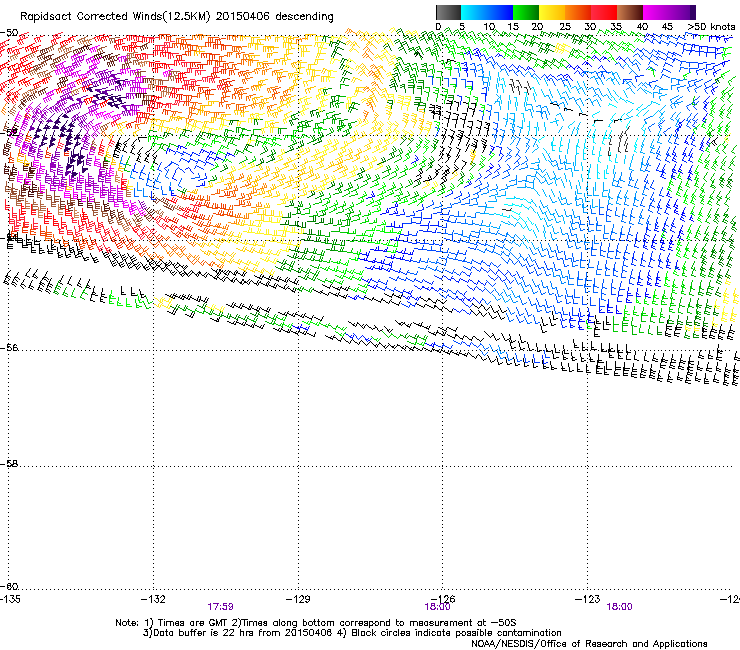Click the green 15-20 knots legend swatch
The height and width of the screenshot is (650, 740).
pyautogui.click(x=526, y=12)
